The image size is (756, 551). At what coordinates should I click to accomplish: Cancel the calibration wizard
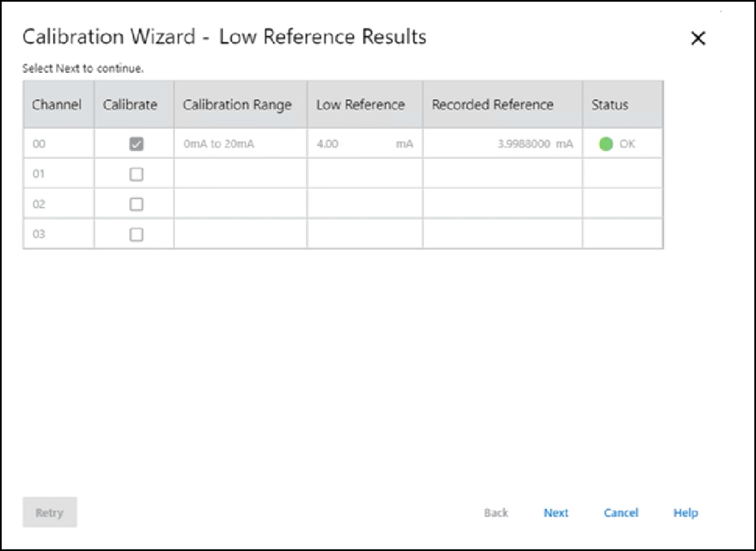tap(620, 512)
